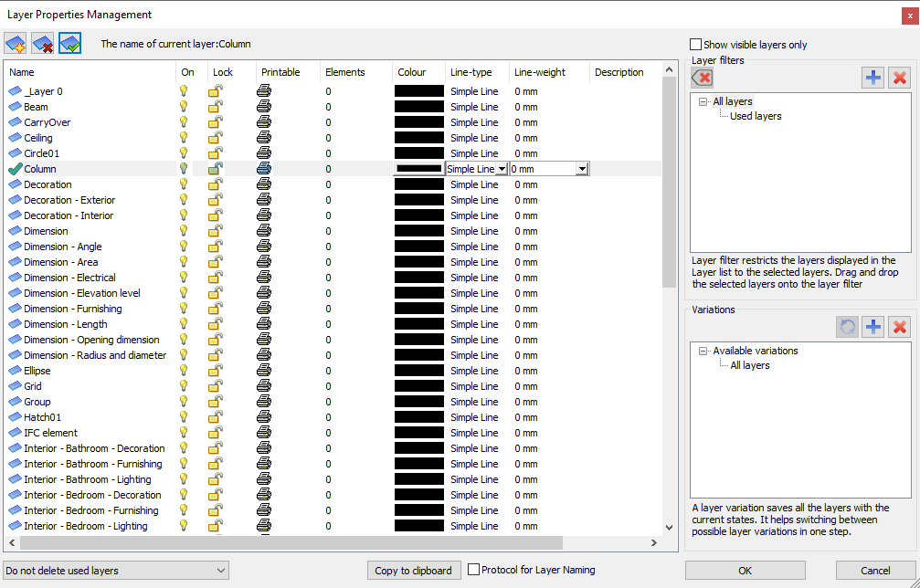Enable Show visible layers only
Viewport: 920px width, 588px height.
coord(696,45)
